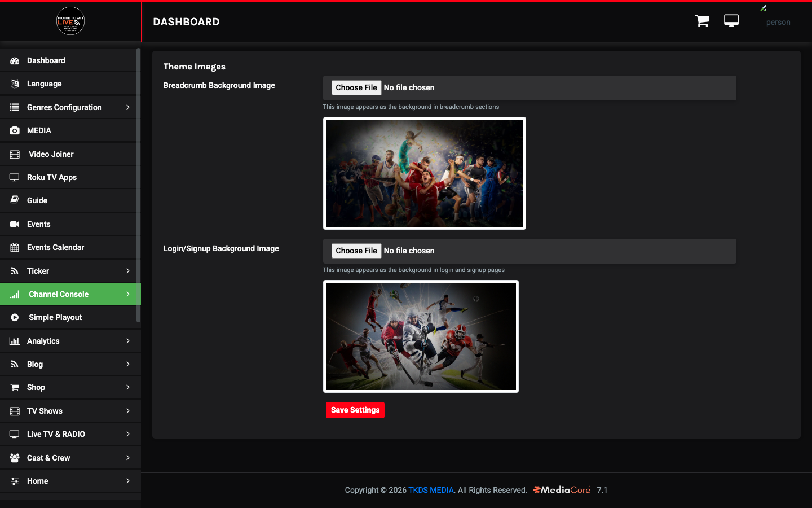This screenshot has height=508, width=812.
Task: Click the Home sliders icon in sidebar
Action: tap(15, 481)
